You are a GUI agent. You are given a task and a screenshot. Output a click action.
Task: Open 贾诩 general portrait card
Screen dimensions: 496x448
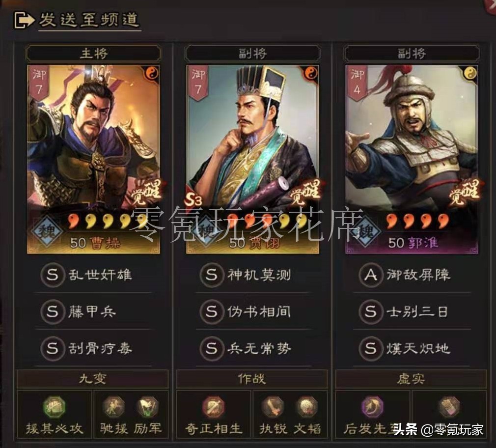pyautogui.click(x=252, y=160)
